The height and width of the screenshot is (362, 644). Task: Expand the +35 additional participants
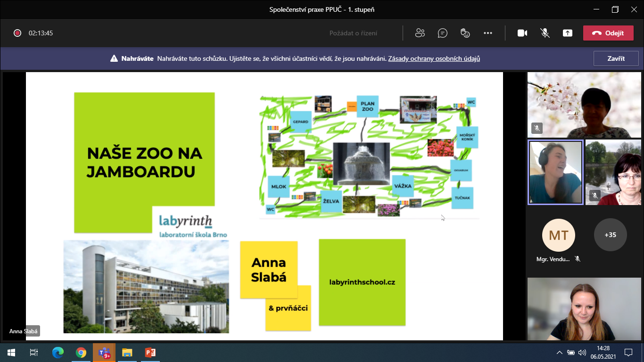pos(610,235)
